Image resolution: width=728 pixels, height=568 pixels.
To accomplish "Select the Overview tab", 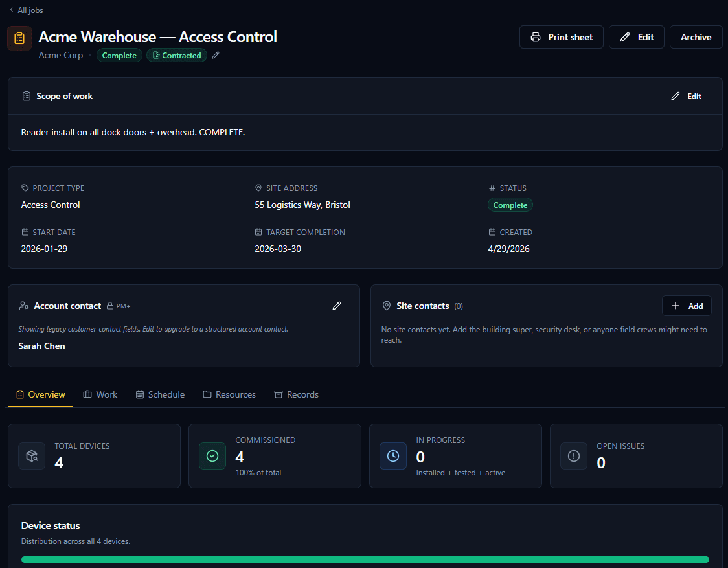I will (x=40, y=395).
